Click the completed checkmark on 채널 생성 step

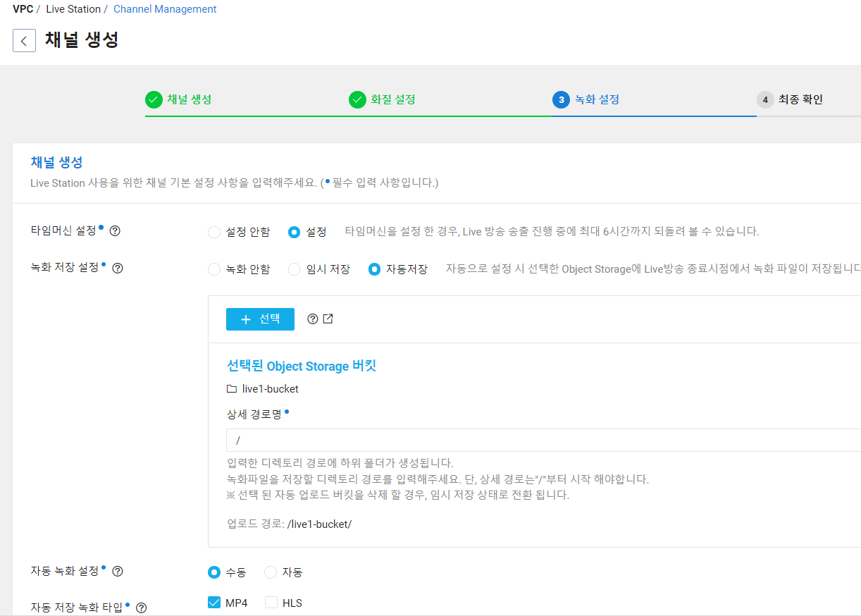pyautogui.click(x=154, y=99)
